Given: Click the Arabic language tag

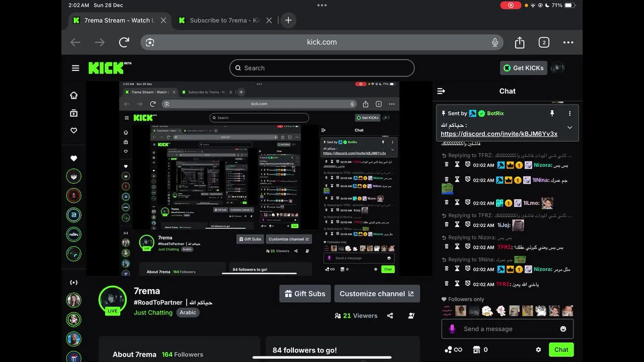Looking at the screenshot, I should (188, 312).
